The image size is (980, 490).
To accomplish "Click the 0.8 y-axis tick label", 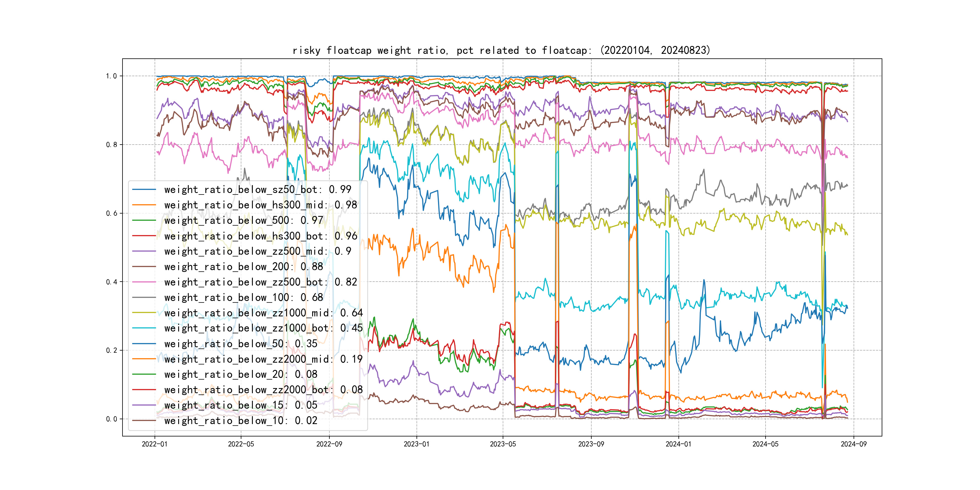I will (111, 145).
